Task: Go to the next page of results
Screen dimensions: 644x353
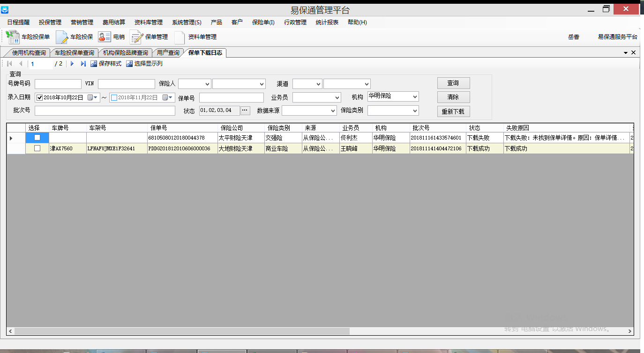Action: [72, 64]
